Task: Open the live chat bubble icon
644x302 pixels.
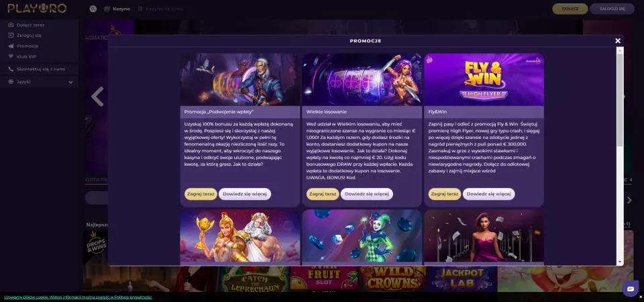Action: pos(631,288)
